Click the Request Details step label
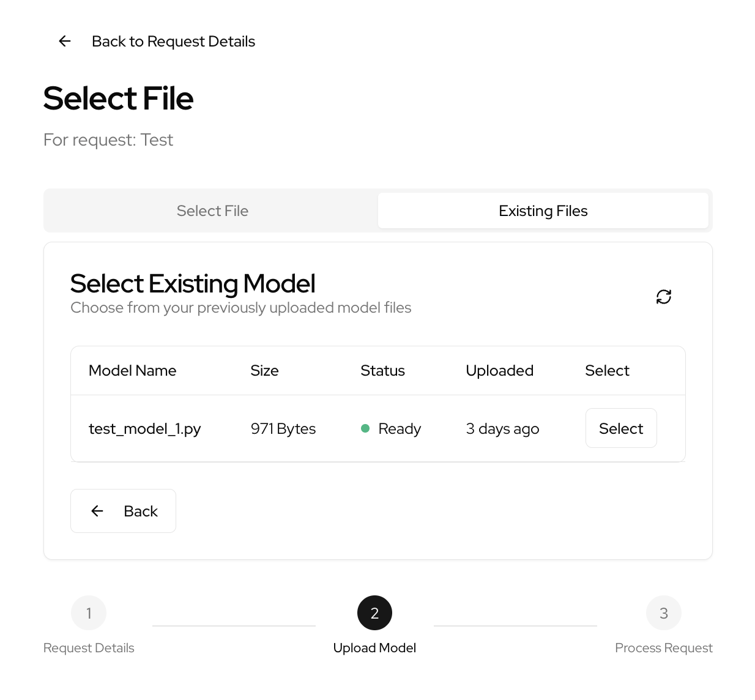The image size is (755, 700). click(x=89, y=648)
